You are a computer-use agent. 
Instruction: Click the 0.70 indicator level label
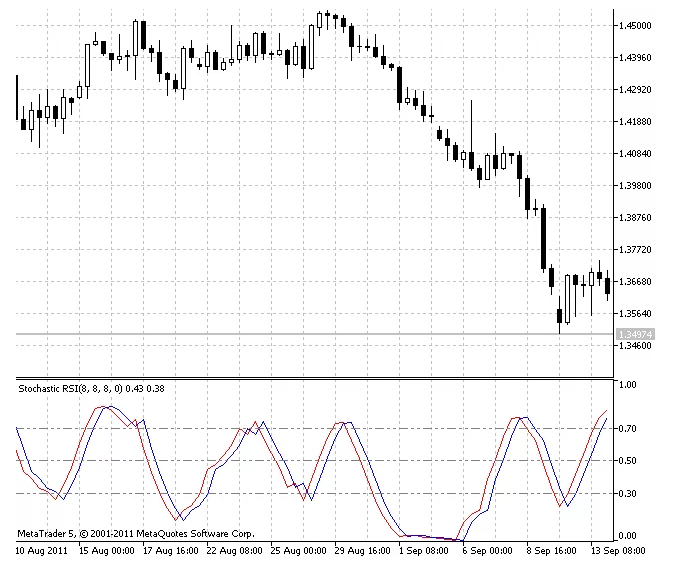pyautogui.click(x=627, y=429)
